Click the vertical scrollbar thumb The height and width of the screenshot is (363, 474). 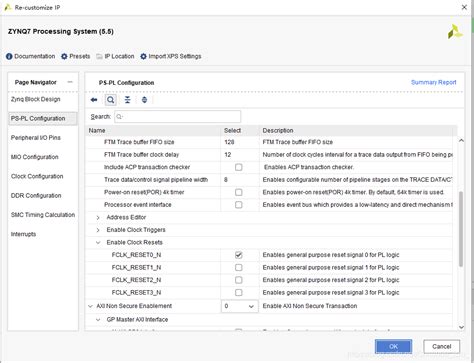pyautogui.click(x=461, y=229)
